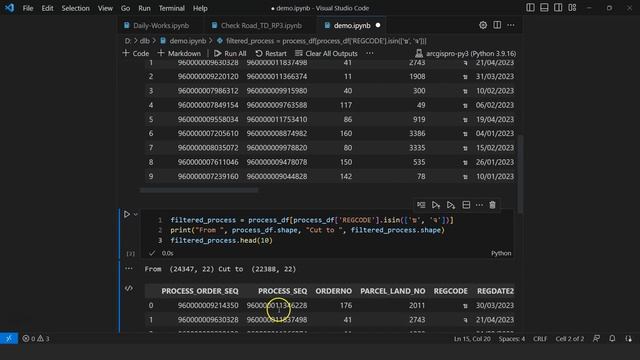Image resolution: width=640 pixels, height=360 pixels.
Task: Click ORDERNO column header
Action: pos(333,291)
